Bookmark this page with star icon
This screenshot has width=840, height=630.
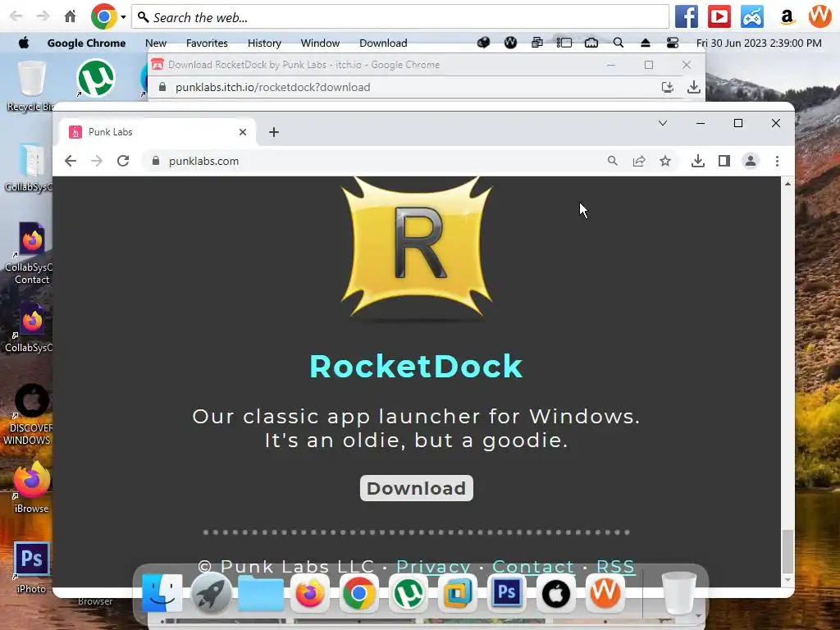[664, 161]
